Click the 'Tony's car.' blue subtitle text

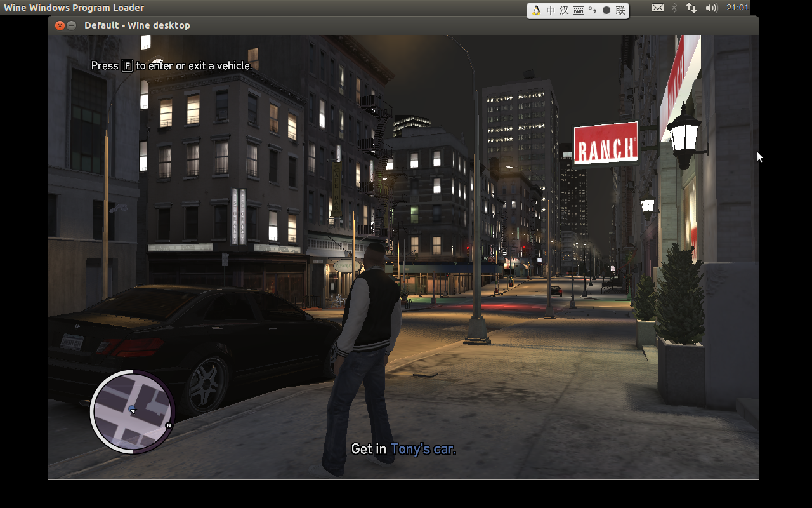(x=423, y=449)
